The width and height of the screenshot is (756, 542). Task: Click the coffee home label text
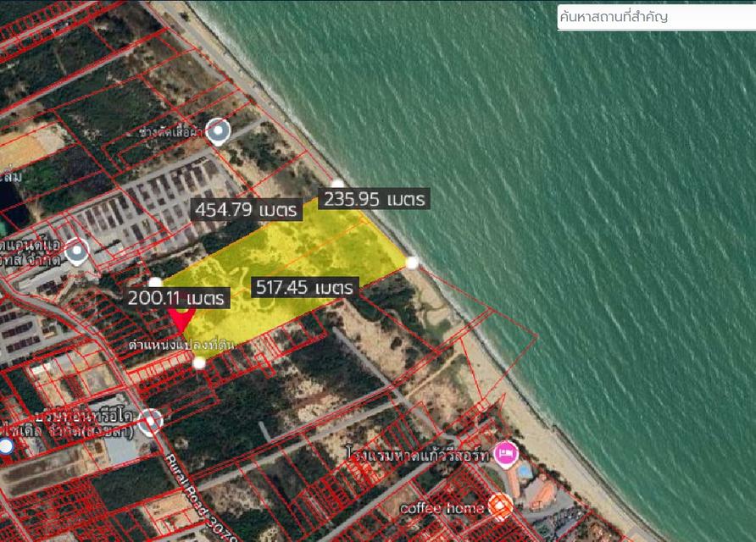click(x=442, y=508)
